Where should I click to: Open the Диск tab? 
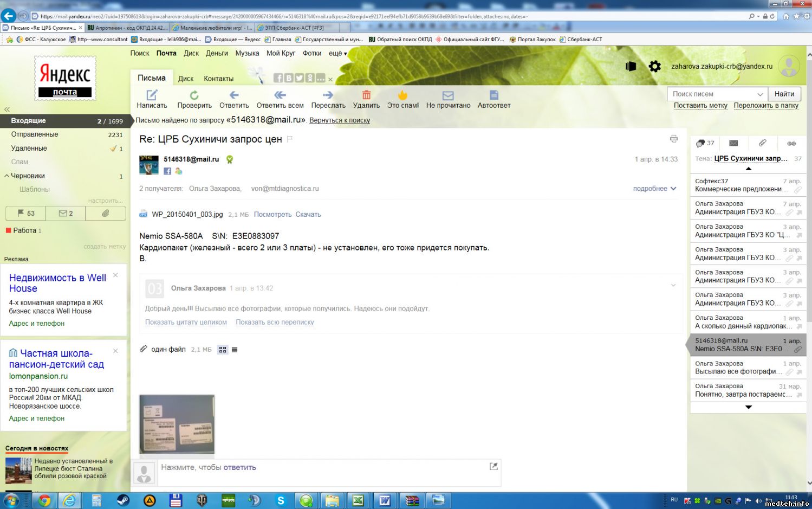pyautogui.click(x=185, y=79)
